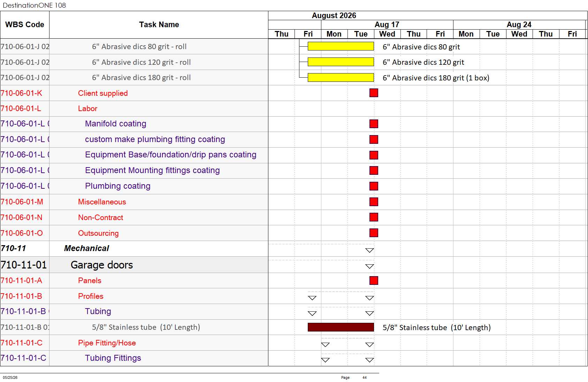Viewport: 588px width, 382px height.
Task: Click WBS code 710-11-01 beside Garage doors
Action: coord(24,265)
